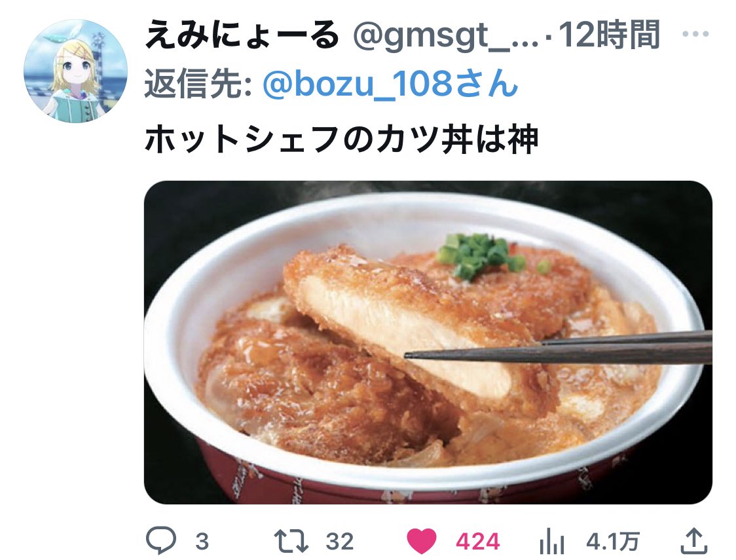Click the like count 424
The height and width of the screenshot is (560, 736).
pos(478,542)
